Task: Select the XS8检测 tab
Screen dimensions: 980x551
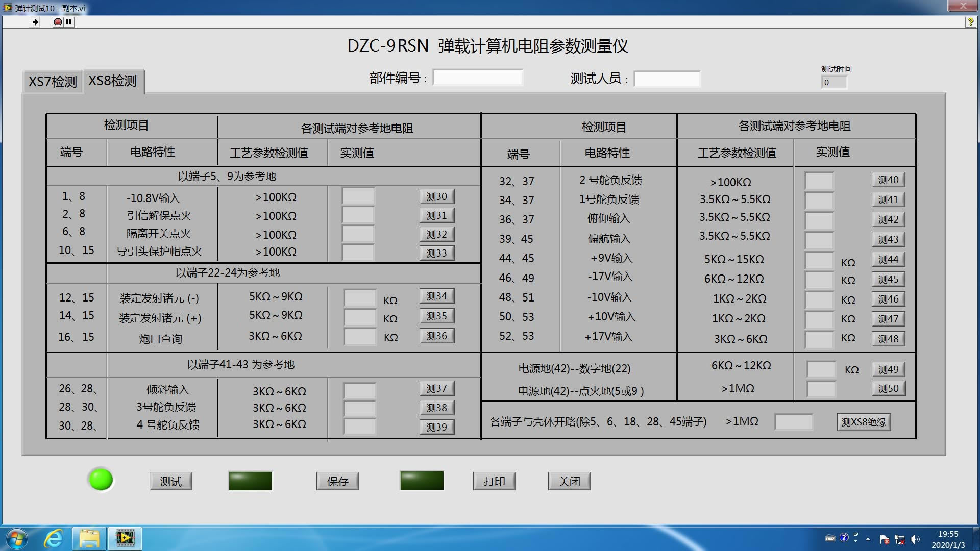Action: click(x=113, y=81)
